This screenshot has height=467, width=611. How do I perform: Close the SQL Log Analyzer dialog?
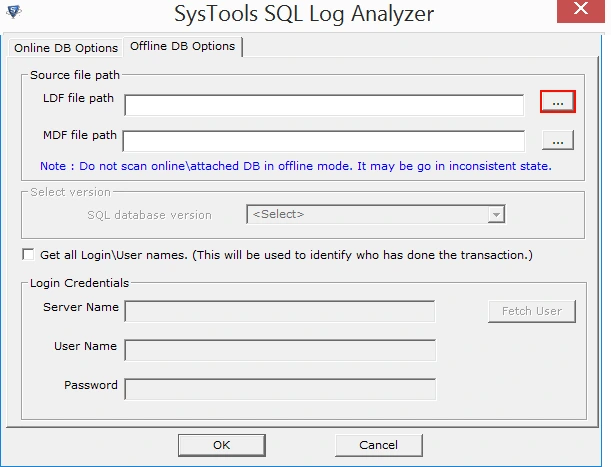click(x=580, y=10)
